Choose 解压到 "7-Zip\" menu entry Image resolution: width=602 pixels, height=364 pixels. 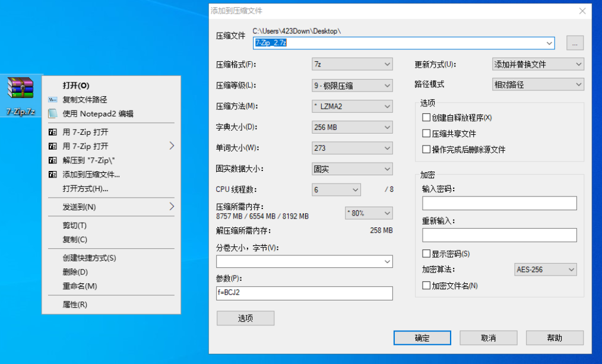point(112,160)
